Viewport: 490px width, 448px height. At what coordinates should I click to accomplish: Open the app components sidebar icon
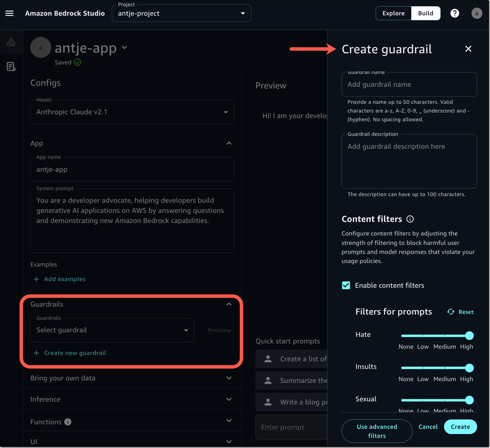click(x=11, y=42)
